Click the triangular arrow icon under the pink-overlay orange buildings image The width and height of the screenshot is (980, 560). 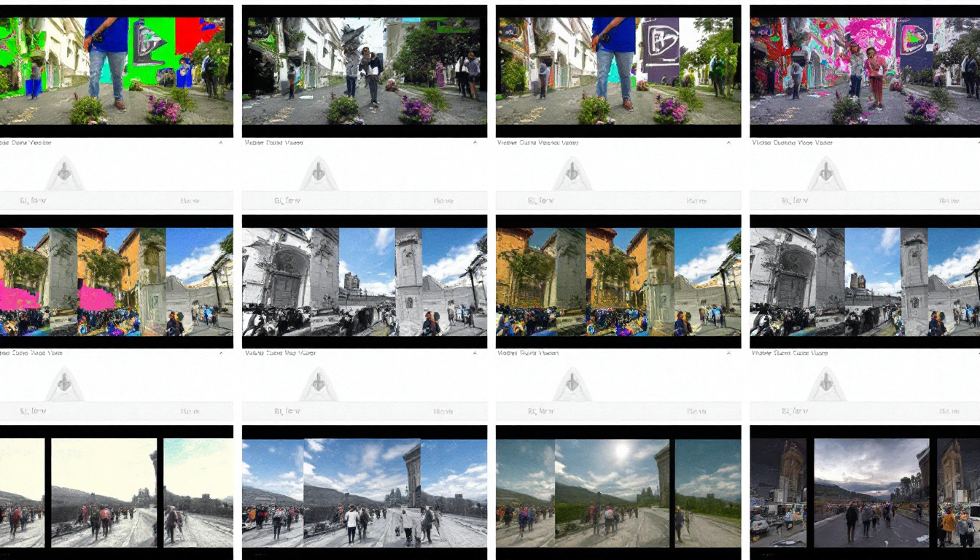pyautogui.click(x=65, y=384)
